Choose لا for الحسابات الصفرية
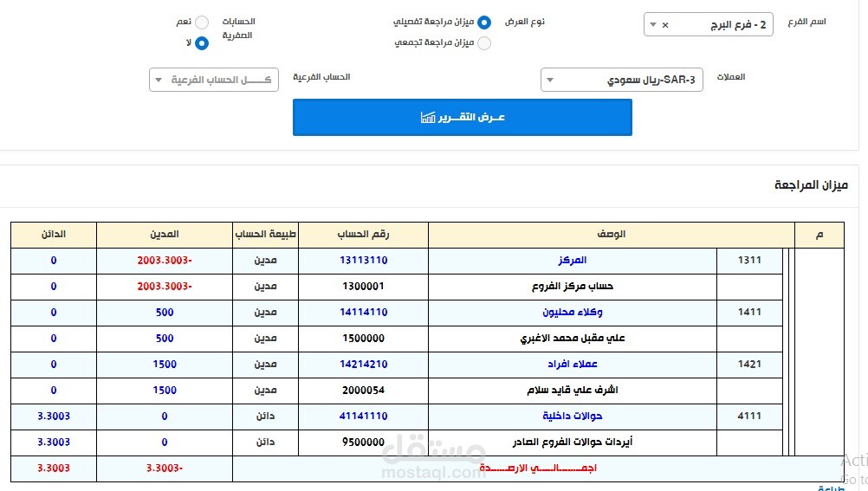868x491 pixels. click(202, 43)
